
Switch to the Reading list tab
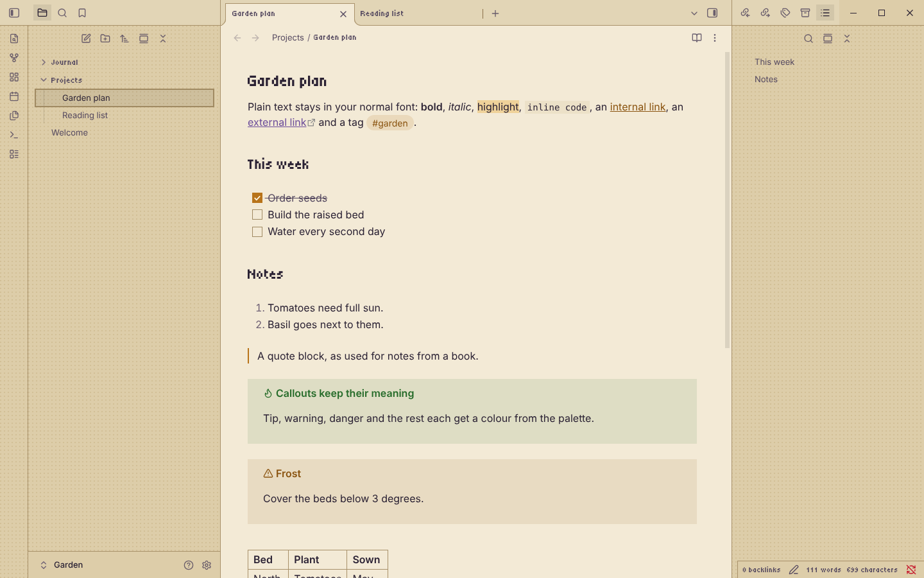point(418,13)
